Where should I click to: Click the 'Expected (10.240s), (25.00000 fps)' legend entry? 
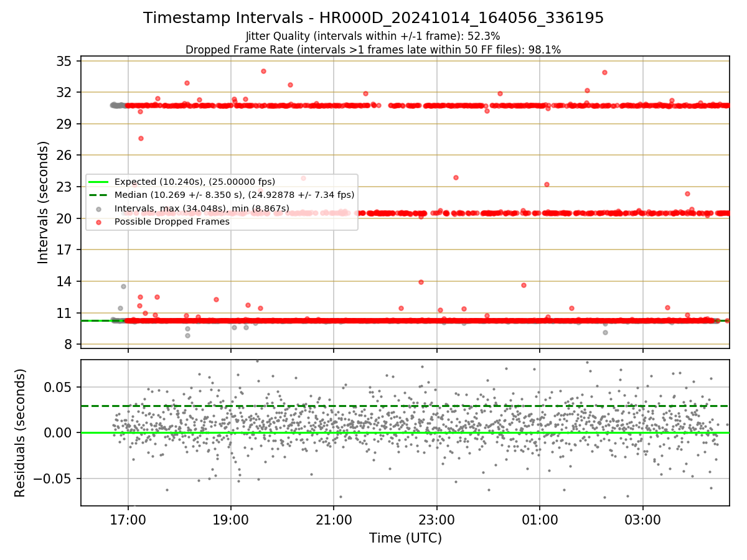pyautogui.click(x=195, y=182)
